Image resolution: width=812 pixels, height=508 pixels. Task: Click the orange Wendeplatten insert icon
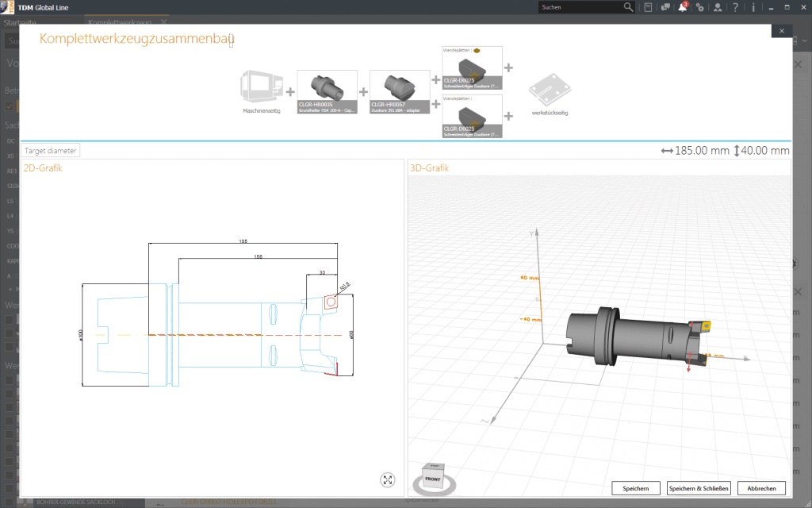(477, 50)
